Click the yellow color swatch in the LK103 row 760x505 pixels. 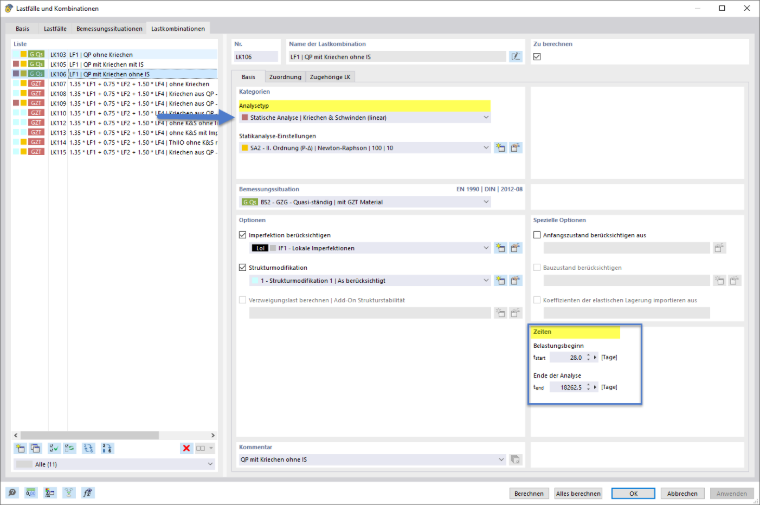[x=23, y=54]
